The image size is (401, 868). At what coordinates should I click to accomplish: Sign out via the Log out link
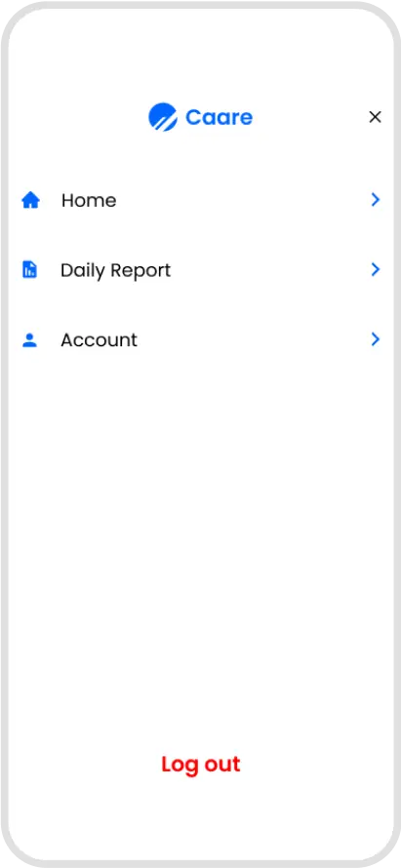[x=201, y=764]
